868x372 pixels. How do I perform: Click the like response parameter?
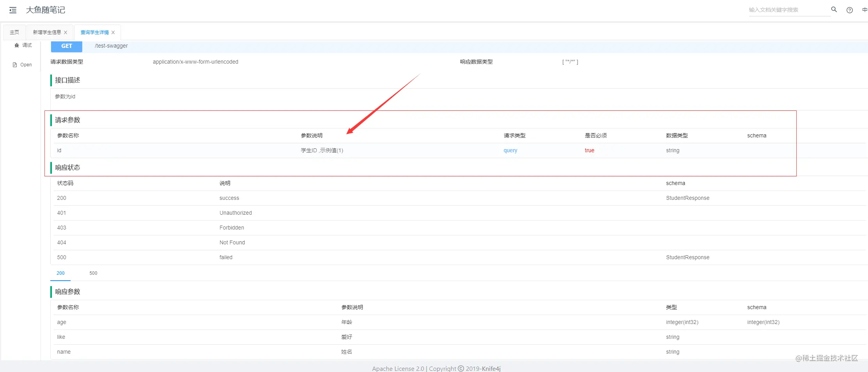pyautogui.click(x=61, y=337)
